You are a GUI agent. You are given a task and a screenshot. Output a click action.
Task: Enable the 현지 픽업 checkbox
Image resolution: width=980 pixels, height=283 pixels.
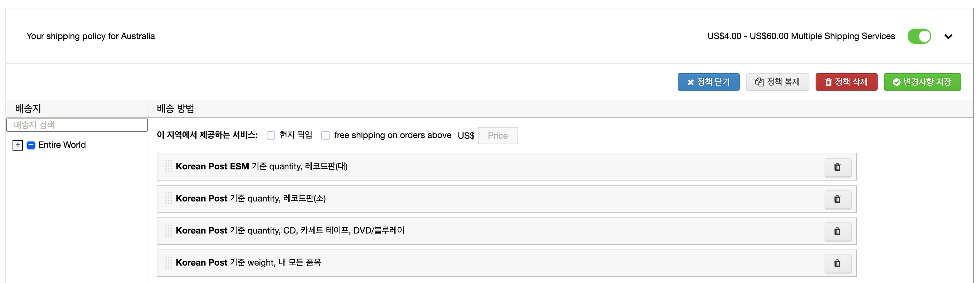[x=271, y=136]
